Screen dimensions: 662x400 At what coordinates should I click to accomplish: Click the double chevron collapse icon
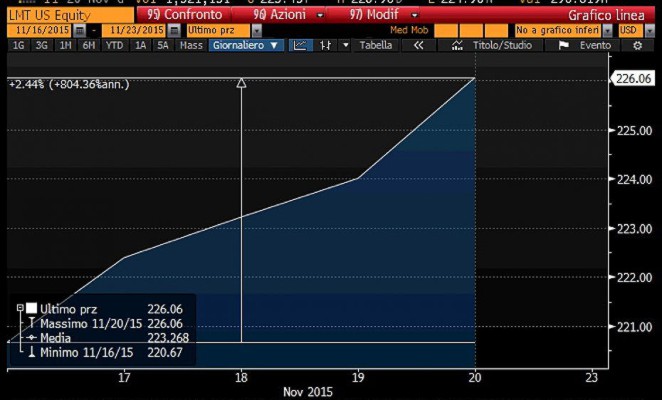coord(419,46)
